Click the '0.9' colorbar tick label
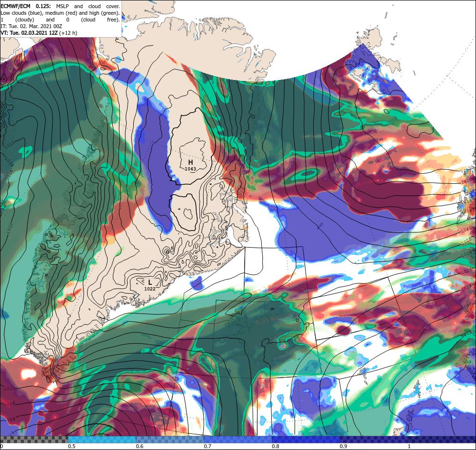476x450 pixels. [x=344, y=446]
